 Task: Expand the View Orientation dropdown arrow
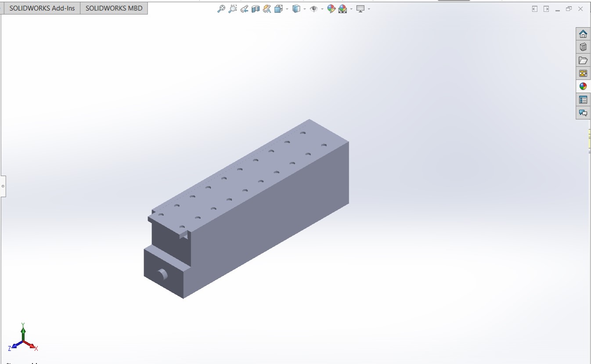point(287,9)
